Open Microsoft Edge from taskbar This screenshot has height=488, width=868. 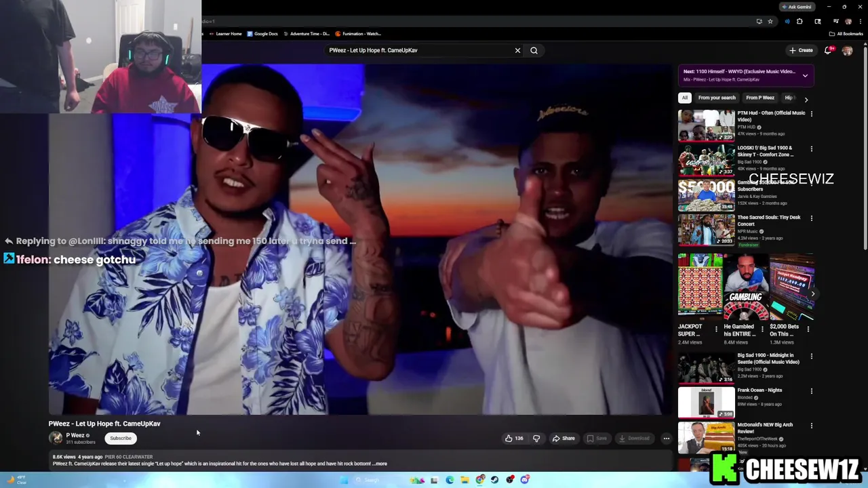point(450,480)
